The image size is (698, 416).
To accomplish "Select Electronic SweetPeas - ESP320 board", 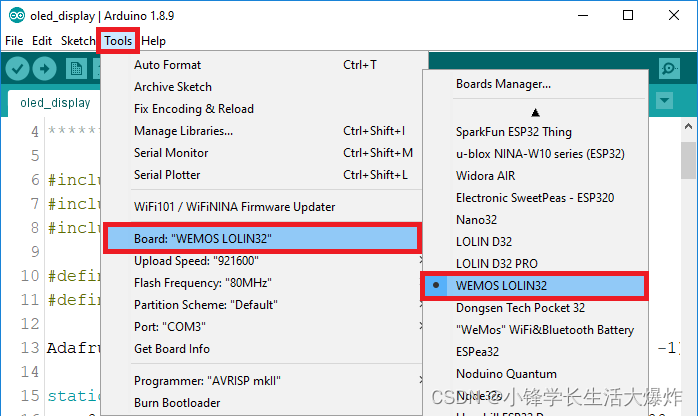I will tap(535, 198).
